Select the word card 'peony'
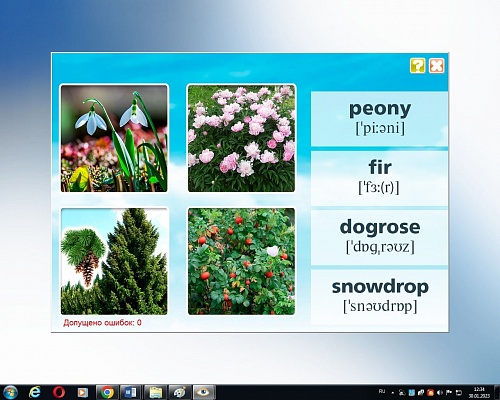 pyautogui.click(x=379, y=119)
